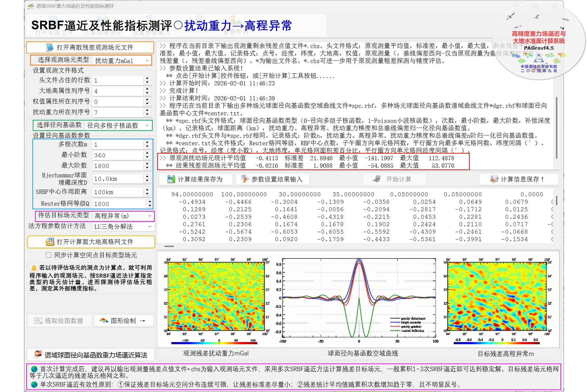Viewport: 588px width, 392px height.
Task: Click the 大地高属性列序号 spinner
Action: click(147, 91)
